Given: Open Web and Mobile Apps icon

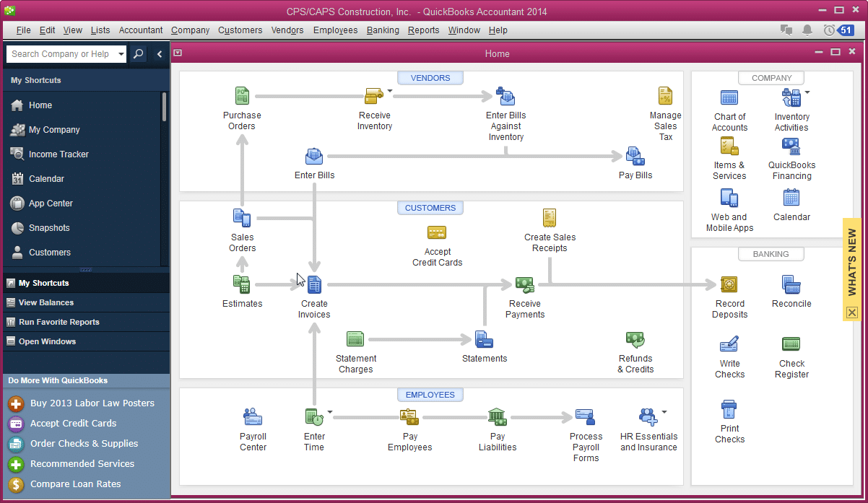Looking at the screenshot, I should (729, 198).
